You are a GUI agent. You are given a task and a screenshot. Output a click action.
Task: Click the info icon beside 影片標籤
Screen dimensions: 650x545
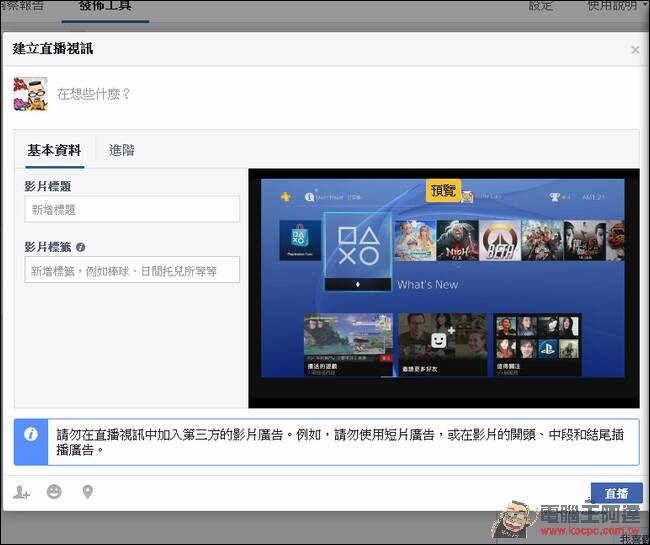click(81, 247)
